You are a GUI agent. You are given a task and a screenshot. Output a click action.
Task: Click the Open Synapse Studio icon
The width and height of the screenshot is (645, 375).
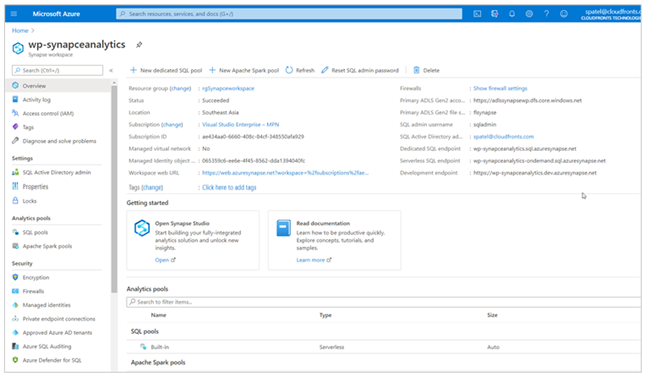[x=142, y=227]
